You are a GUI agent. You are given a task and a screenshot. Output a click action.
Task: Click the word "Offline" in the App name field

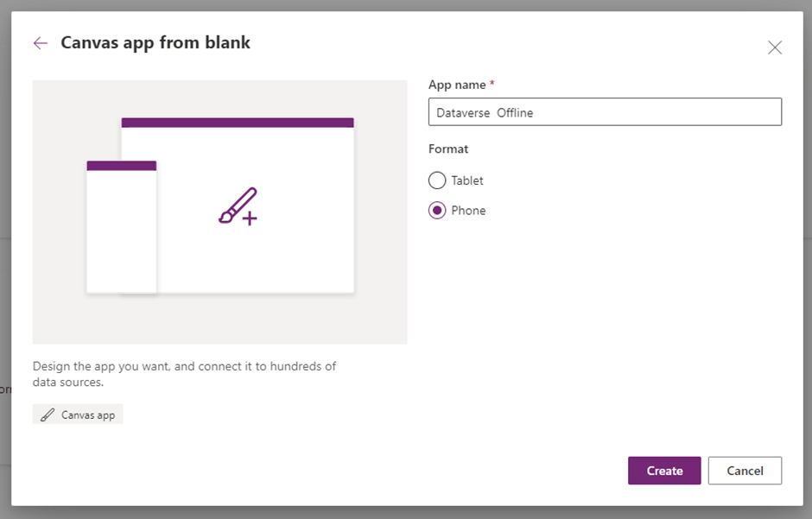click(x=515, y=112)
